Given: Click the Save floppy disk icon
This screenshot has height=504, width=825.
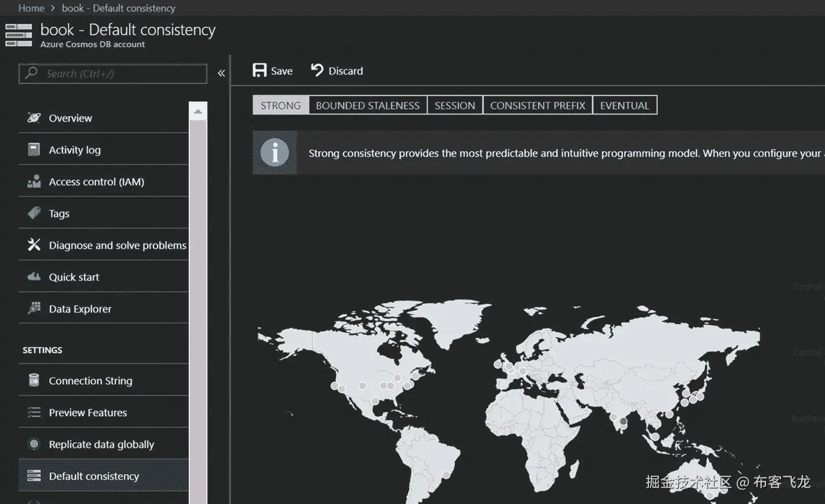Looking at the screenshot, I should (x=260, y=70).
